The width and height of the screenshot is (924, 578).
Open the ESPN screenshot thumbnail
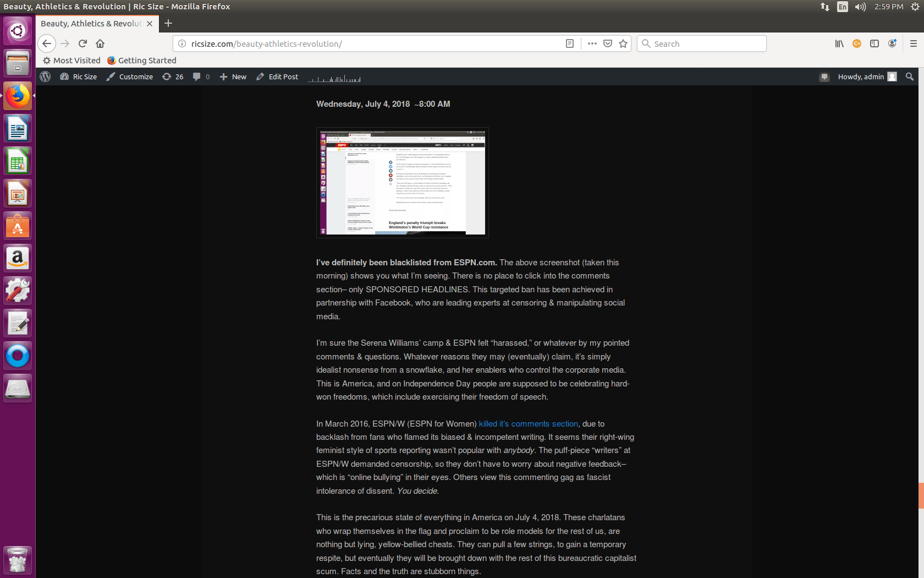(403, 183)
